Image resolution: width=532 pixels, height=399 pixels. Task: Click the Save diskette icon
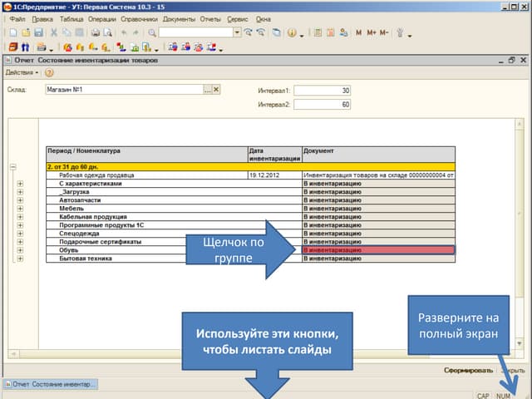coord(39,32)
